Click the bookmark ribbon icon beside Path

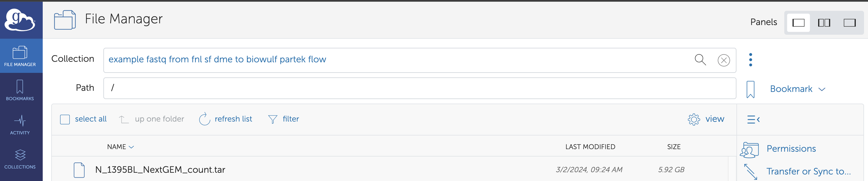[750, 89]
